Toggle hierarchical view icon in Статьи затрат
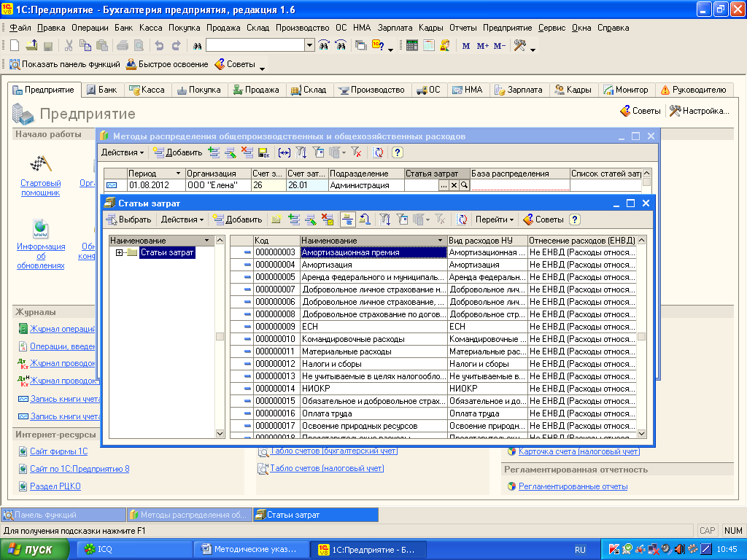Image resolution: width=747 pixels, height=560 pixels. pos(348,219)
